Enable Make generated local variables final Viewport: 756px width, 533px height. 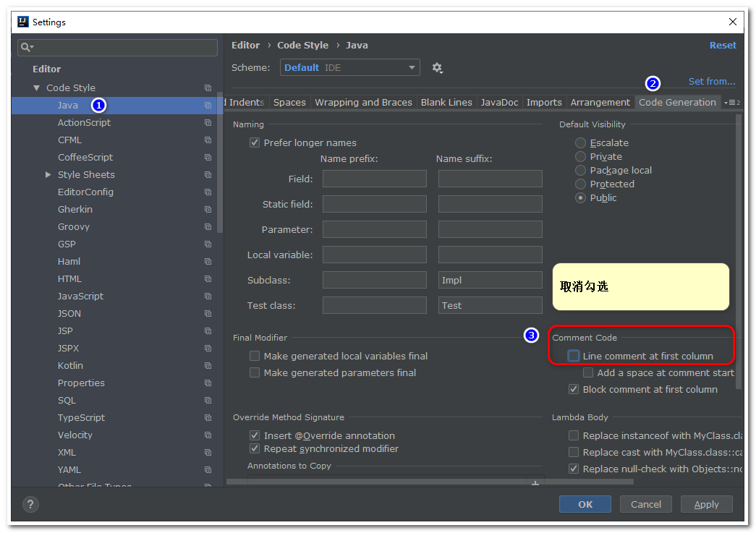pos(255,356)
